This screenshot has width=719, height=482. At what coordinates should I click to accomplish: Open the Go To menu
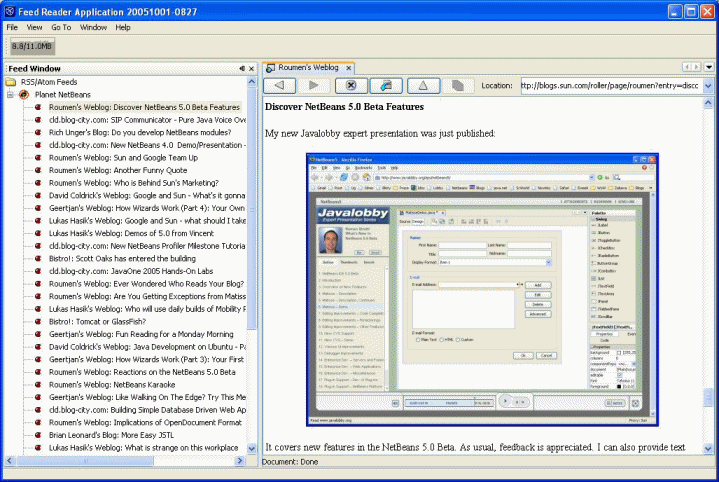[x=61, y=27]
